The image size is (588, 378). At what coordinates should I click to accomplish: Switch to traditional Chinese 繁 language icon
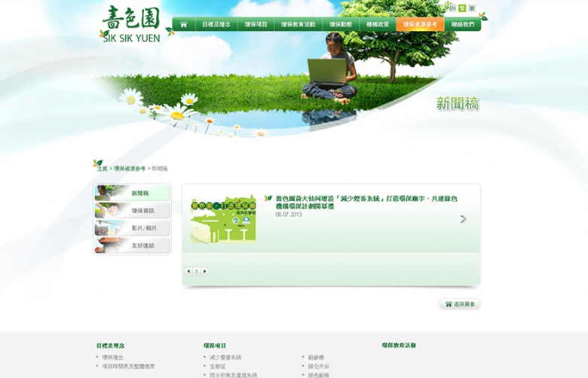tap(462, 8)
